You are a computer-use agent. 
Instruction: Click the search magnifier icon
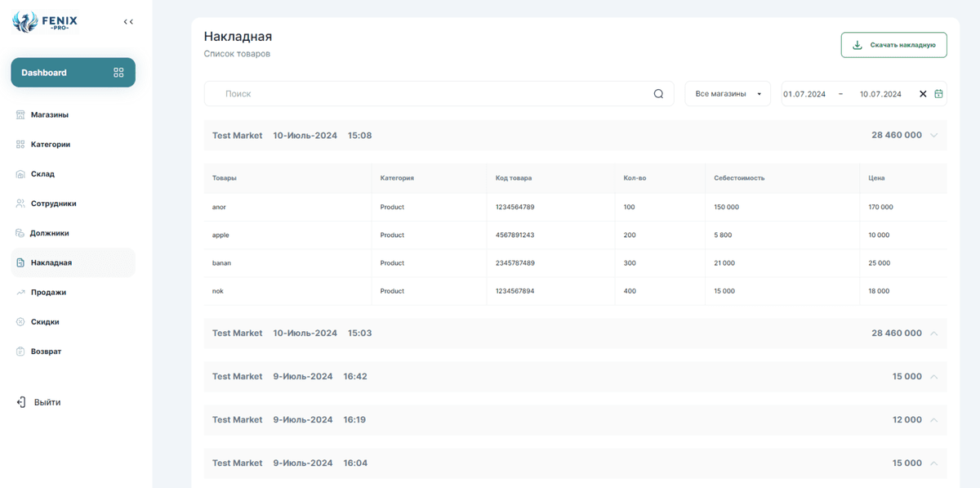pyautogui.click(x=658, y=94)
